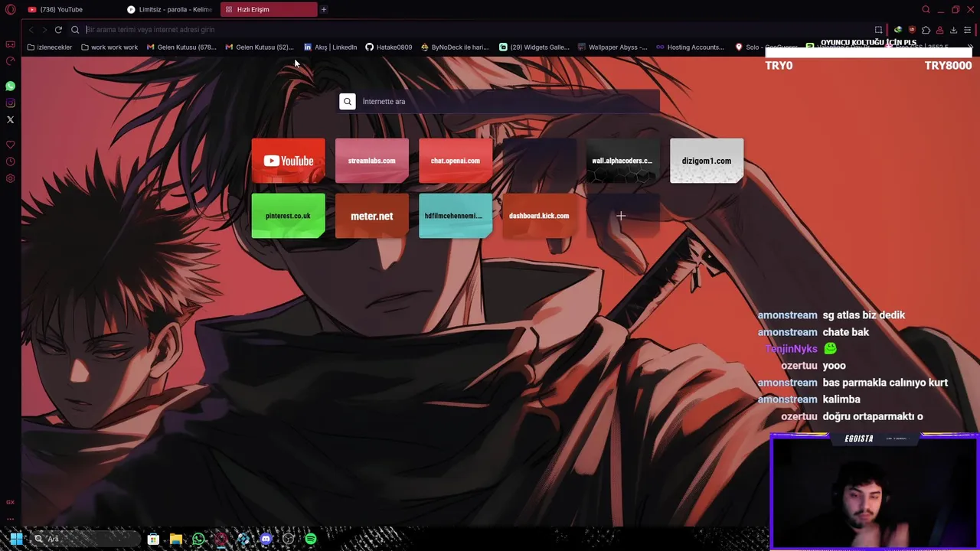Viewport: 980px width, 551px height.
Task: Switch to the Limitsiz - parolla tab
Action: pyautogui.click(x=170, y=9)
